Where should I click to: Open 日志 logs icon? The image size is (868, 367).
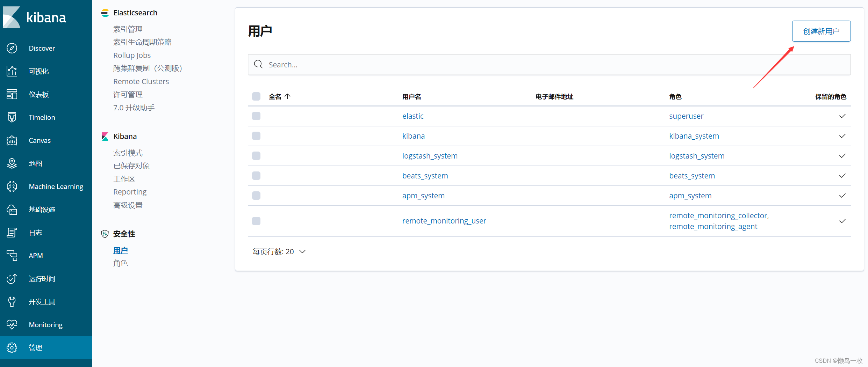12,233
